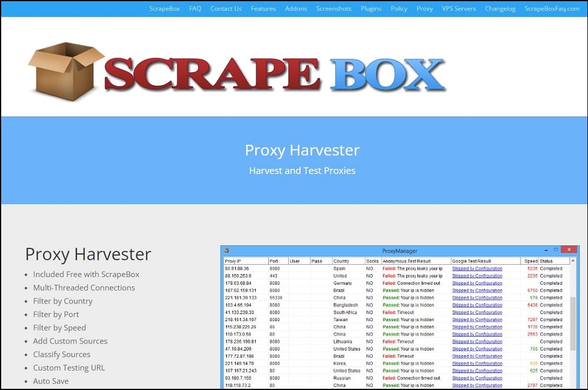Click the User column header

[299, 261]
